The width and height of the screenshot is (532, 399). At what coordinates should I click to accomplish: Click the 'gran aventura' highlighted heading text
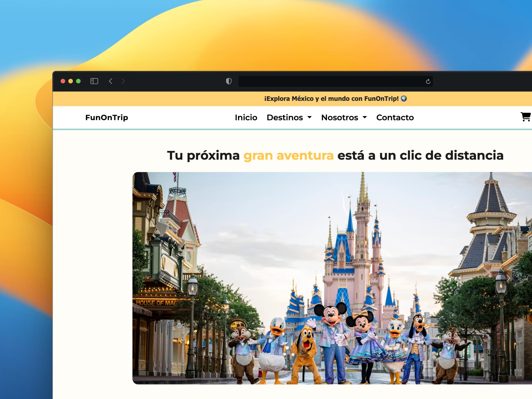pyautogui.click(x=288, y=155)
